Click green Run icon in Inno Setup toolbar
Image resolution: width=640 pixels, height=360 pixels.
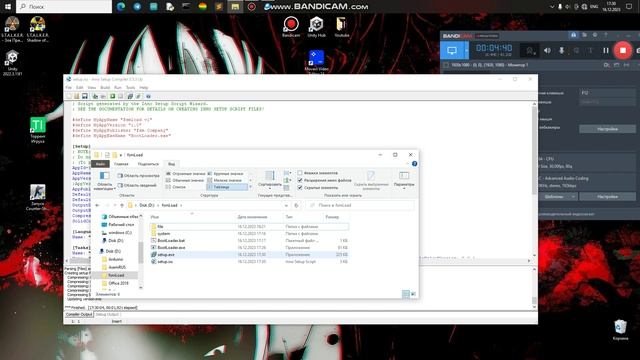pyautogui.click(x=112, y=96)
